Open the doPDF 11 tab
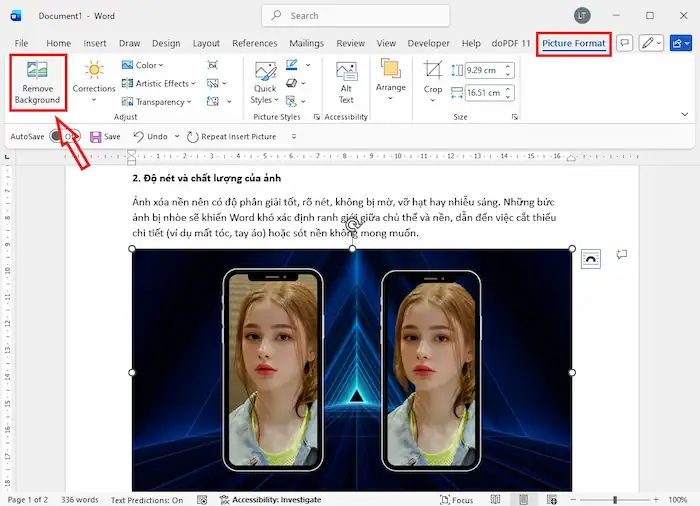The height and width of the screenshot is (506, 700). coord(511,43)
